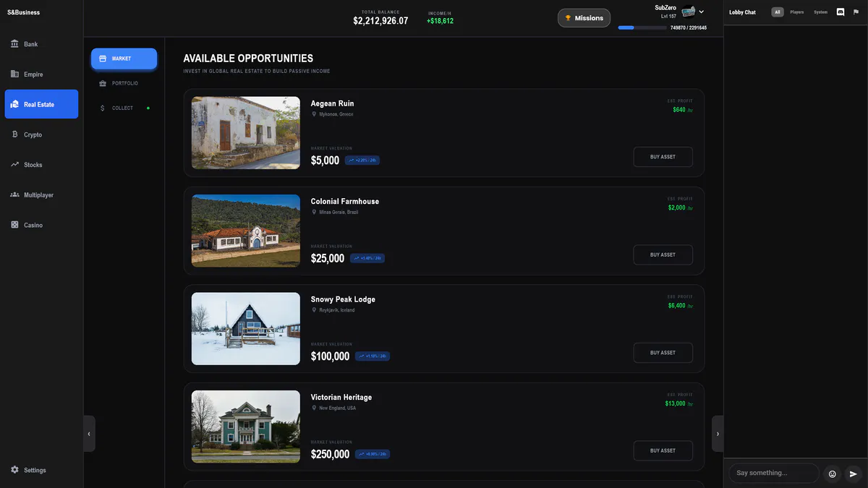Click the Colonial Farmhouse property photo
The image size is (868, 488).
pos(246,231)
